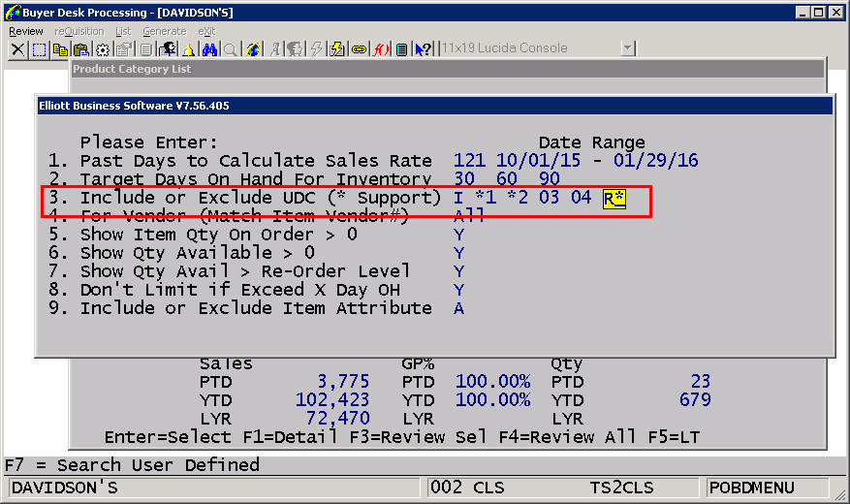
Task: Open the gear settings icon
Action: coord(103,49)
